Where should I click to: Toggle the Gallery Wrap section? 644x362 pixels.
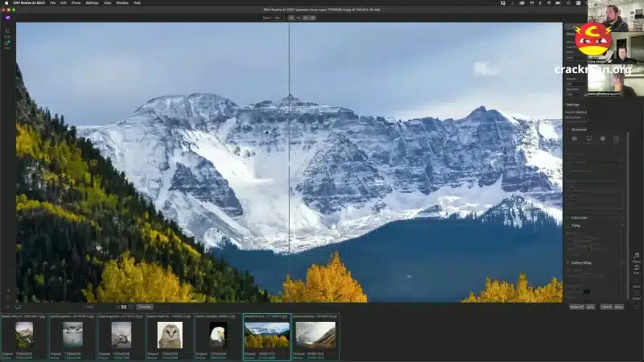tap(568, 263)
